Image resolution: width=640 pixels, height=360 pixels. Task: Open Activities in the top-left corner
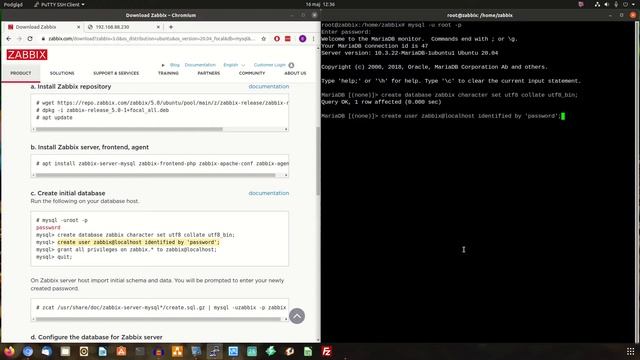13,4
